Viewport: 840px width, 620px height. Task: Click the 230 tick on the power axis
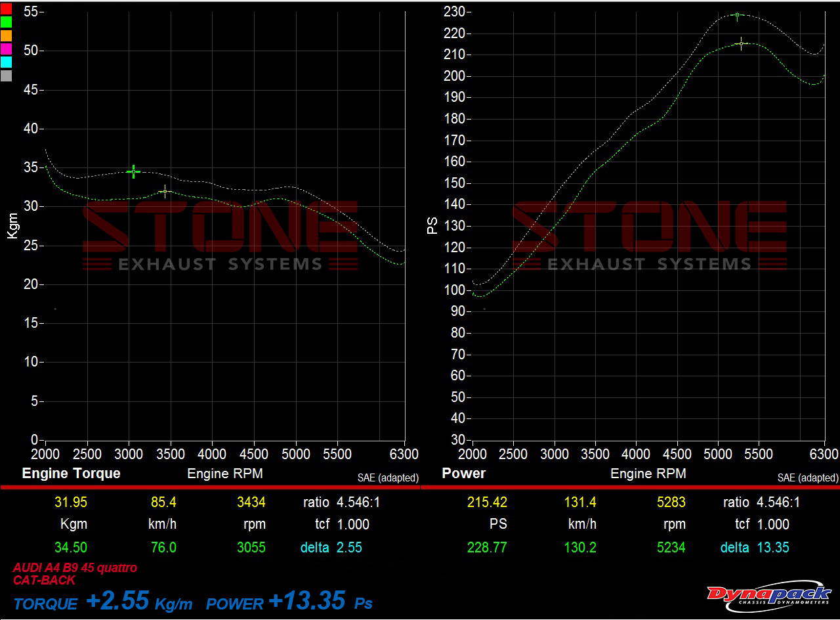point(455,12)
